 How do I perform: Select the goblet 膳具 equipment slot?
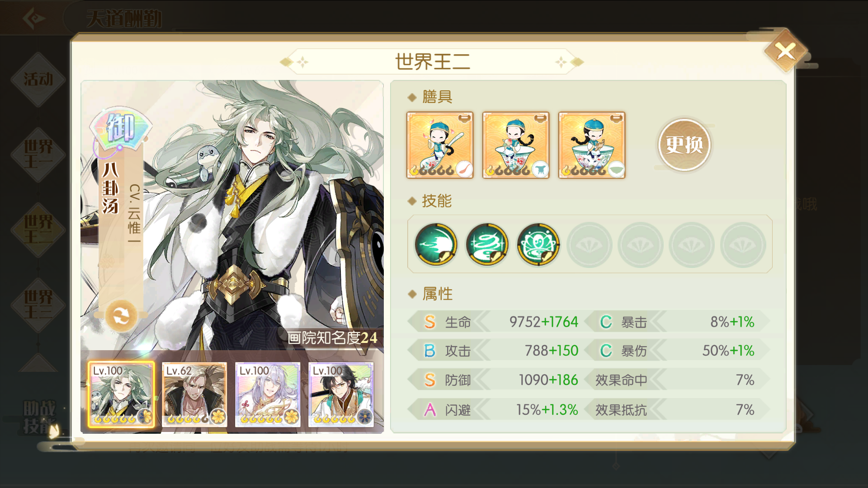(x=516, y=145)
